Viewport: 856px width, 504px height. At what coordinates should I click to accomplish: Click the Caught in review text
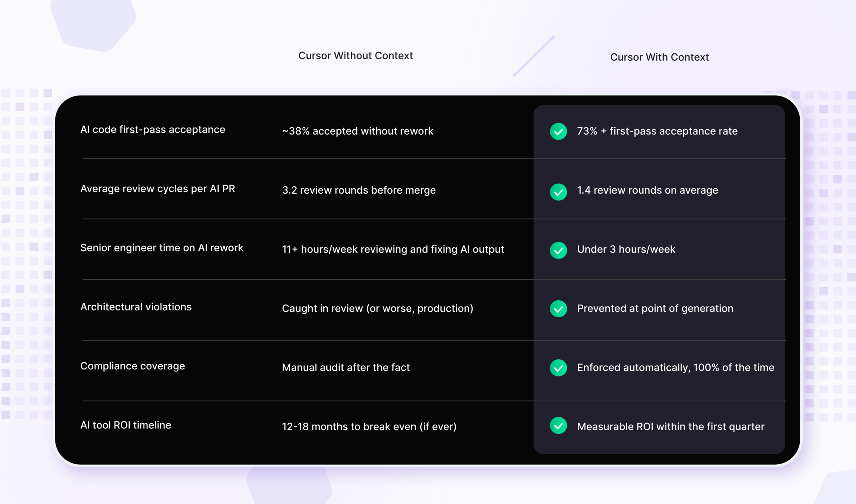click(378, 308)
